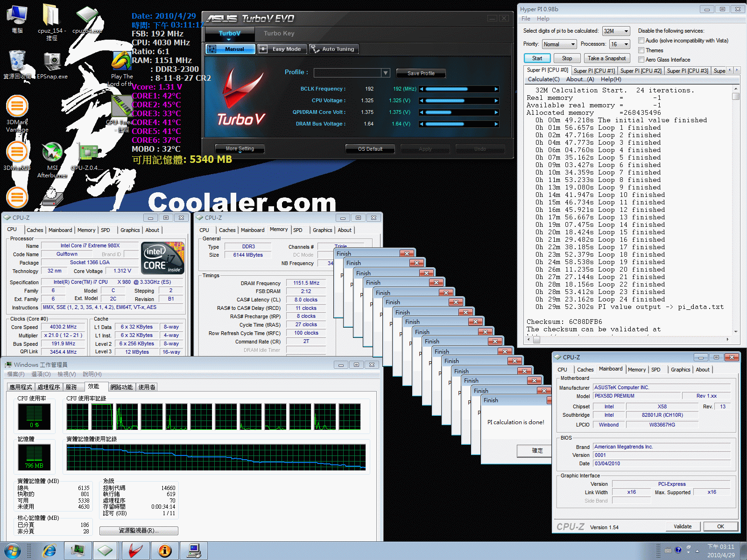The width and height of the screenshot is (747, 560).
Task: Open the File menu in Hyper PI
Action: [526, 19]
